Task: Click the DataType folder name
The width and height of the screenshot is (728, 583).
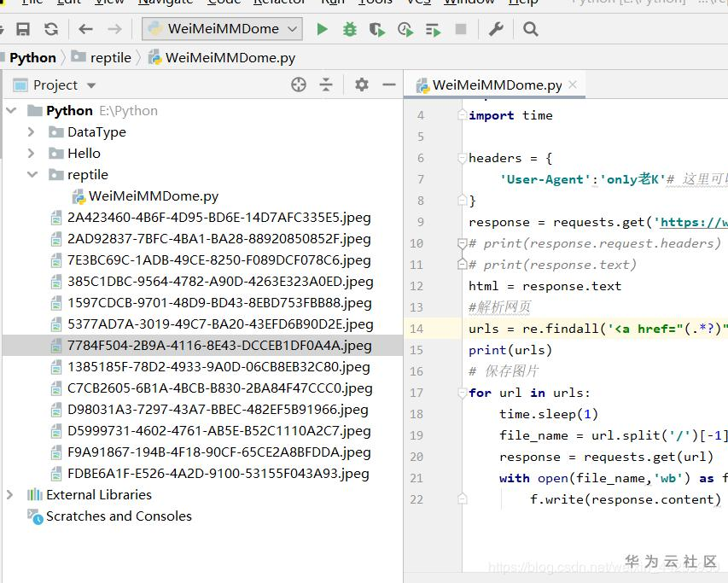Action: (x=96, y=131)
